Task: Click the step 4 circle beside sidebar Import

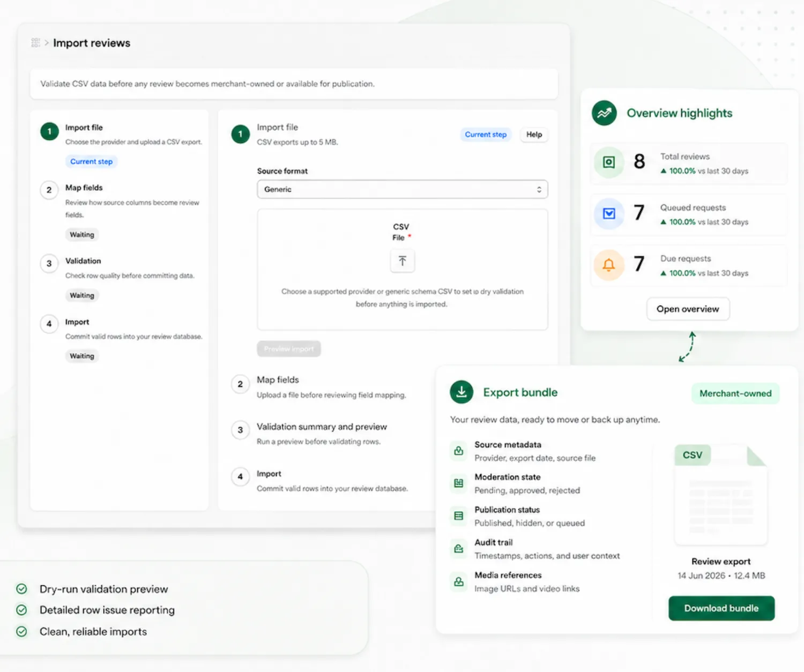Action: pyautogui.click(x=49, y=324)
